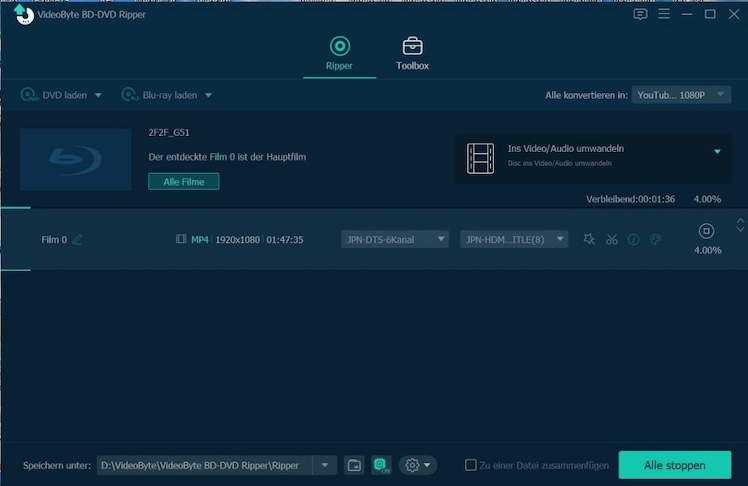The height and width of the screenshot is (486, 748).
Task: Open the YouTube 1080P output format dropdown
Action: point(682,95)
